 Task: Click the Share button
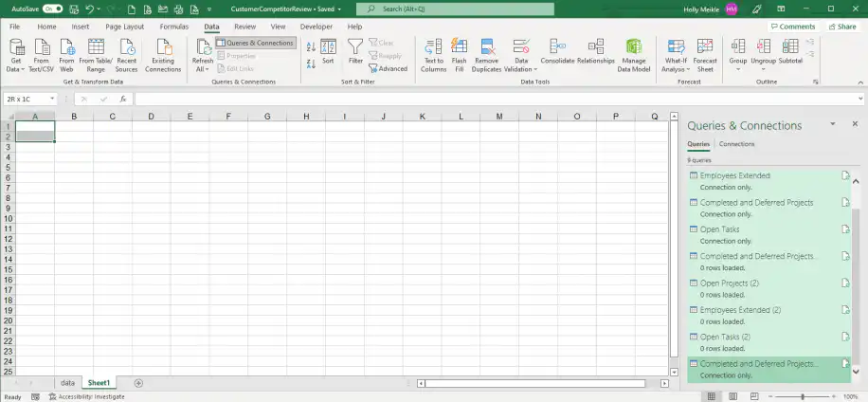[842, 27]
